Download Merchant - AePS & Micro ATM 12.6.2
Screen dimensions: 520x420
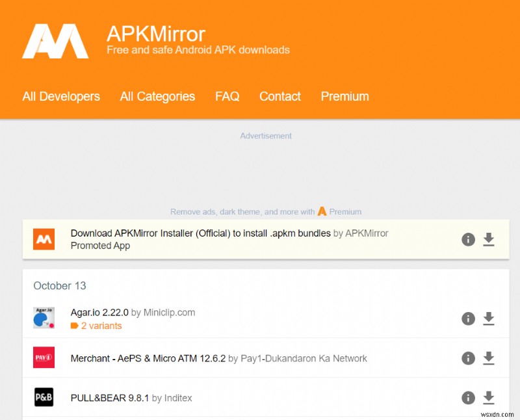point(490,358)
